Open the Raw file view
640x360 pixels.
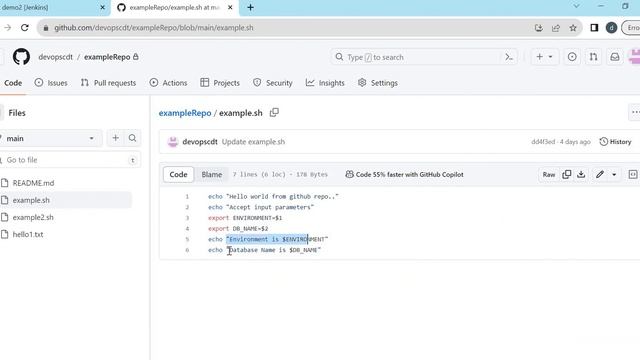[x=549, y=174]
